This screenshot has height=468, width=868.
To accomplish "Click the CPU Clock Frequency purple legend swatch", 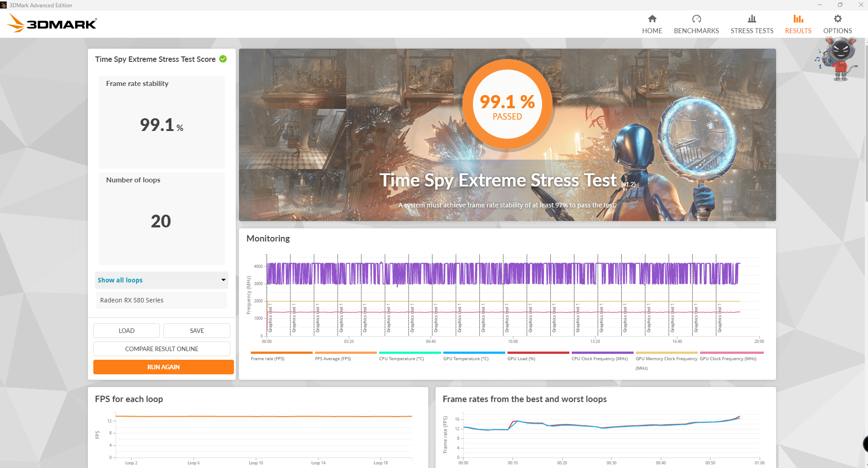I will 602,352.
